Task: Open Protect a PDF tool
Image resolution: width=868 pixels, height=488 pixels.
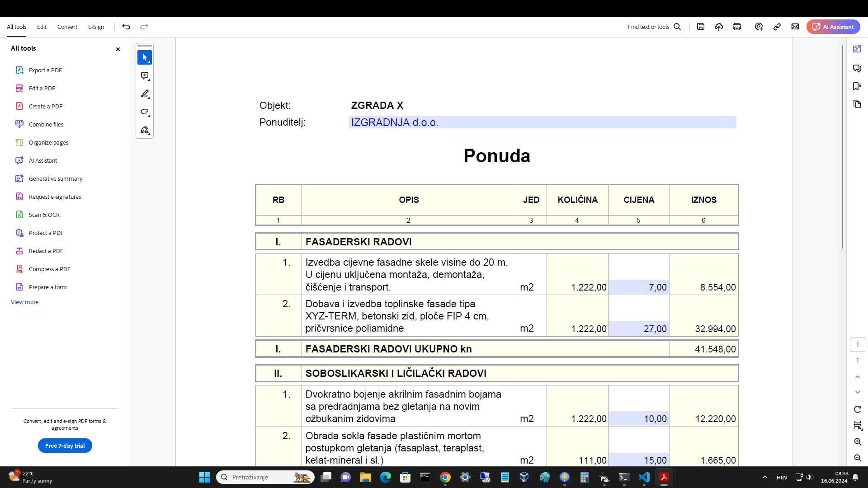Action: [46, 233]
